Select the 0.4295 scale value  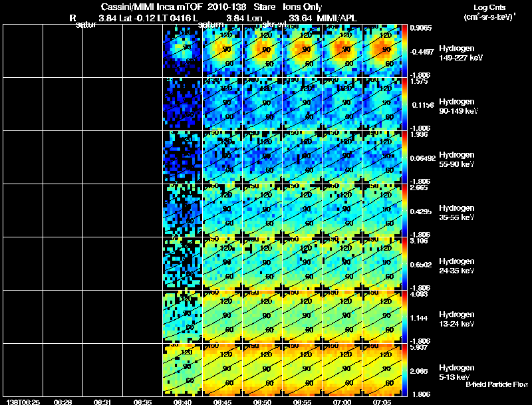pyautogui.click(x=421, y=211)
